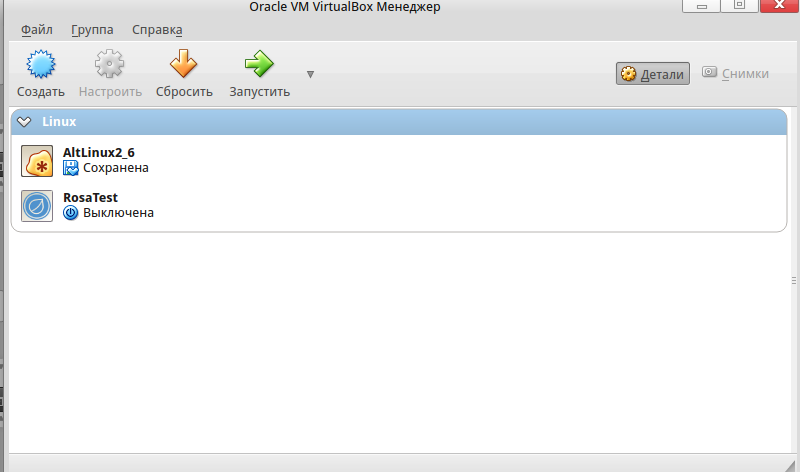Maximize the VirtualBox window

739,6
